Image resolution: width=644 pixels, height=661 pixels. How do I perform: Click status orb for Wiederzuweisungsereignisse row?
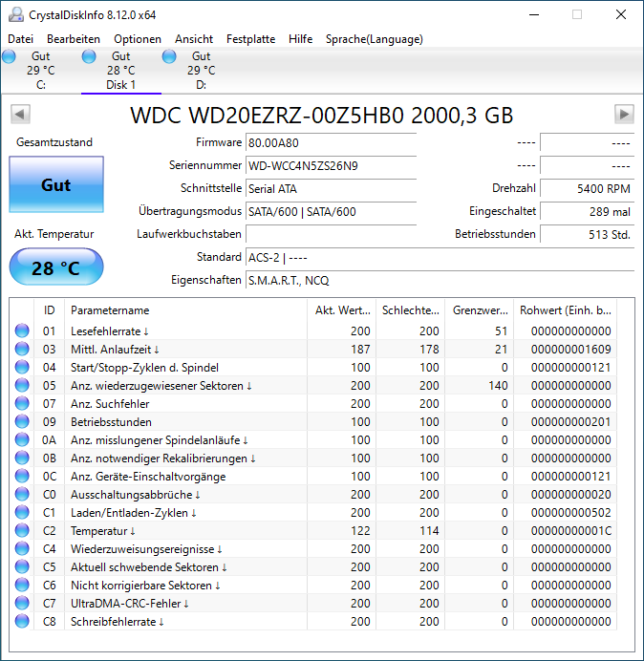pos(22,548)
